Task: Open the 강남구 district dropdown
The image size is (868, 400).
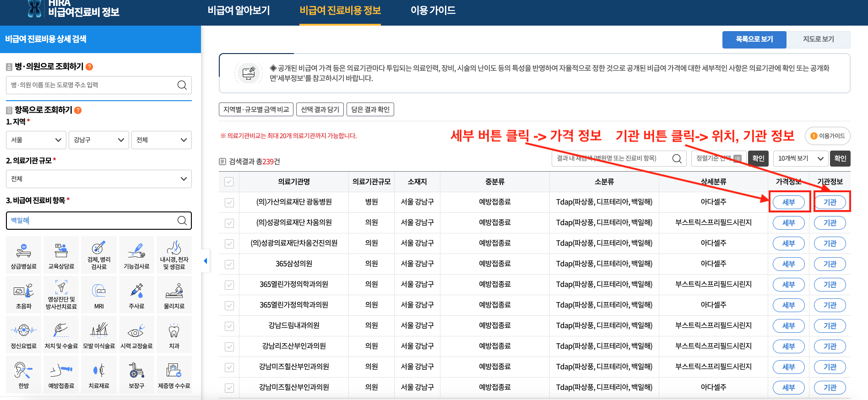Action: coord(99,140)
